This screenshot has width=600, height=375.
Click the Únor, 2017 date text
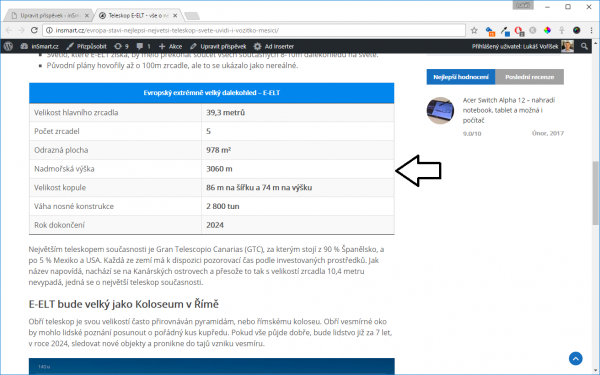[x=548, y=133]
